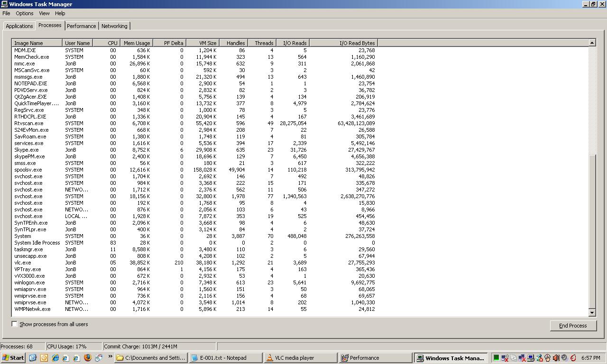This screenshot has height=364, width=607.
Task: Sort by the Mem Usage column header
Action: (137, 43)
